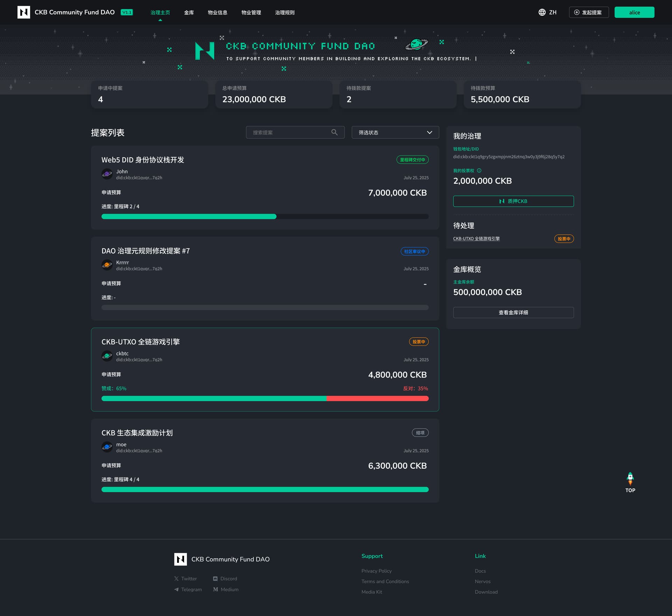The width and height of the screenshot is (672, 616).
Task: Open the alice account menu
Action: click(634, 12)
